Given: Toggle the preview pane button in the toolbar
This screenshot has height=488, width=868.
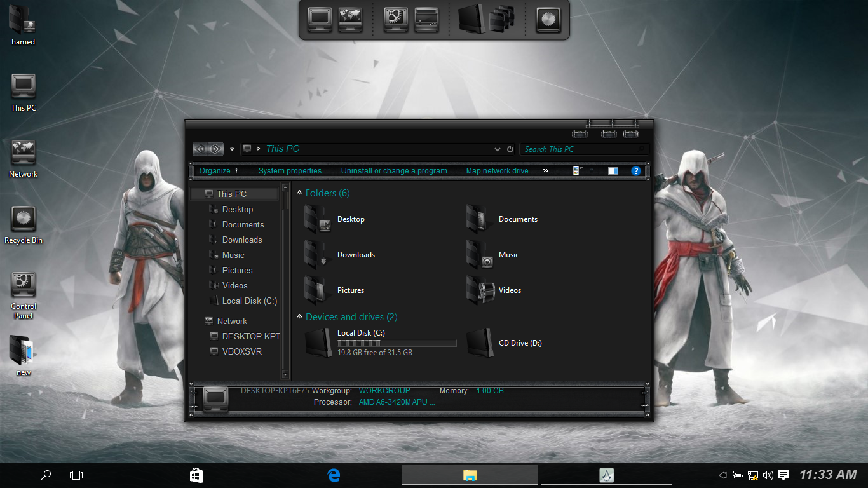Looking at the screenshot, I should tap(613, 171).
